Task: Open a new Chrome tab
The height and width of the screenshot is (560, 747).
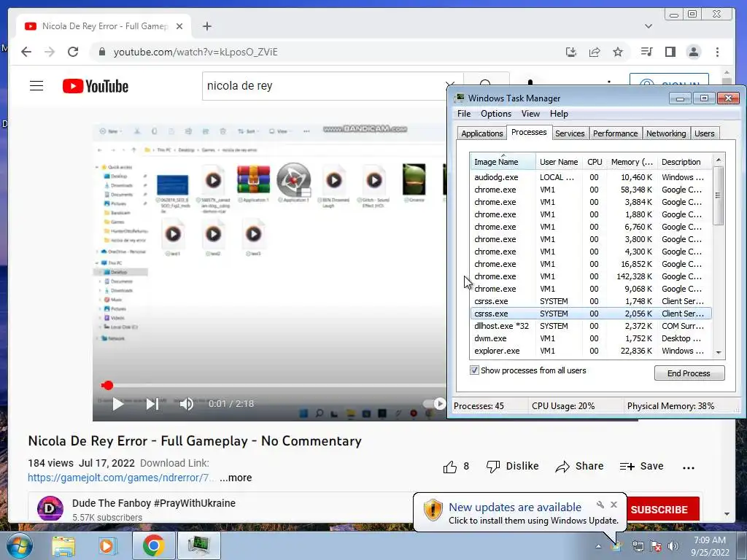Action: 206,26
